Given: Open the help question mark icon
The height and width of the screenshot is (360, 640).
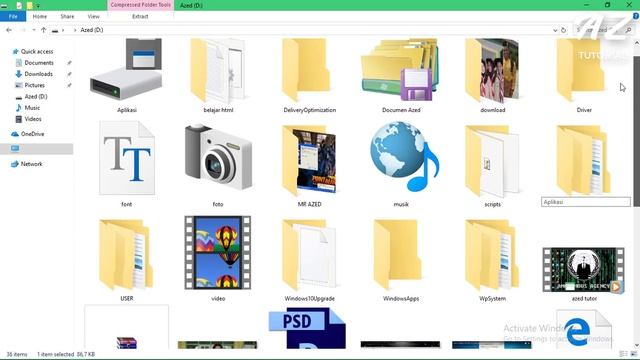Looking at the screenshot, I should (x=636, y=16).
